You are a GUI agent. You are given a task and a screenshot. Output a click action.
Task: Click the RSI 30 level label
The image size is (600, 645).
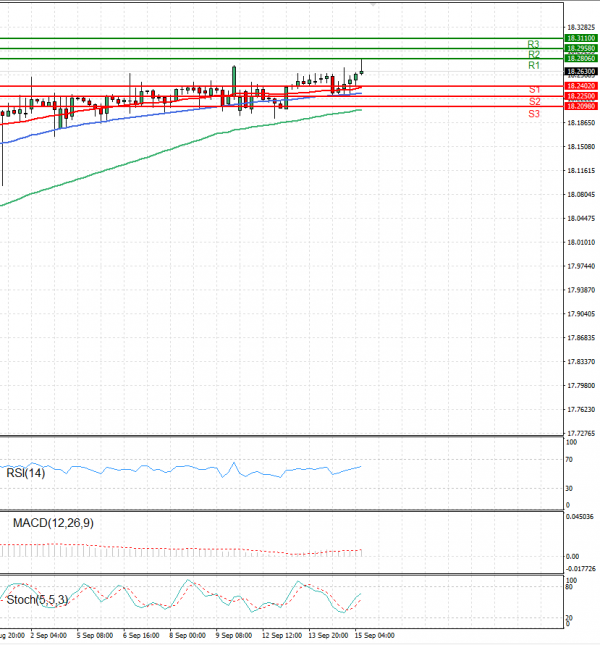(x=569, y=489)
